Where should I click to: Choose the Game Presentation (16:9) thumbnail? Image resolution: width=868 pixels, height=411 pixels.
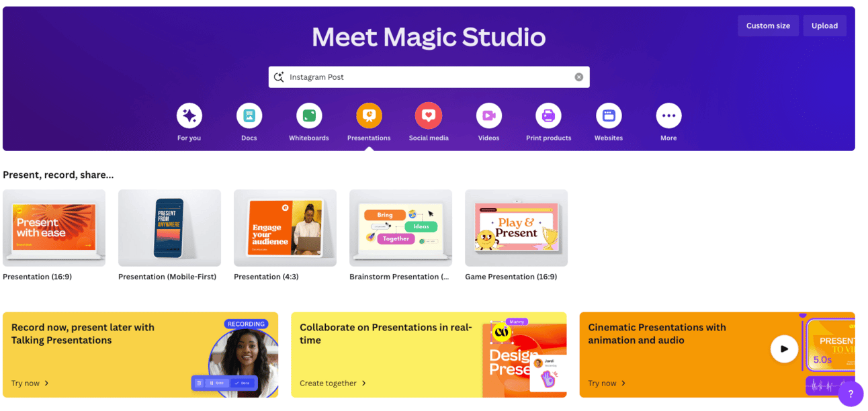(516, 228)
